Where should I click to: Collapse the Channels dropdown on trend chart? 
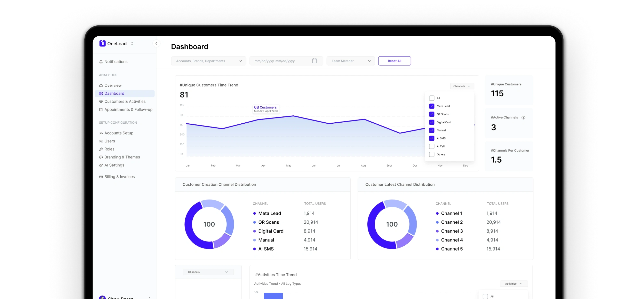click(462, 86)
